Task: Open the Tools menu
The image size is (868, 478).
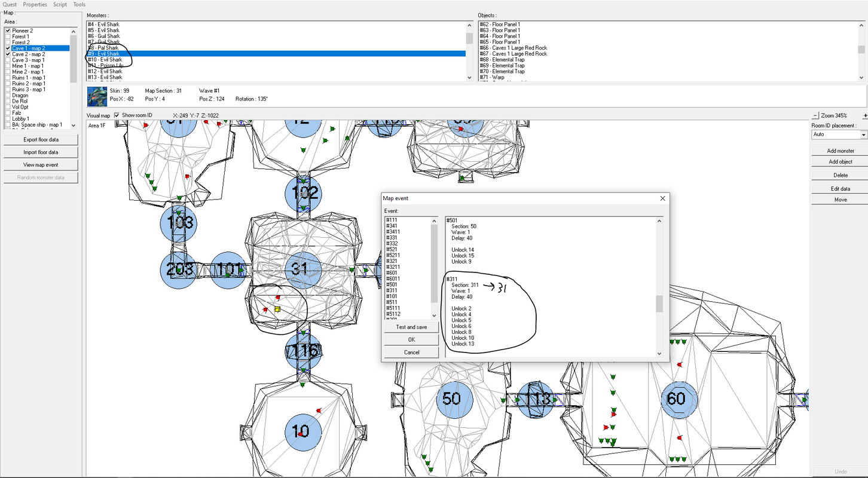Action: (x=80, y=4)
